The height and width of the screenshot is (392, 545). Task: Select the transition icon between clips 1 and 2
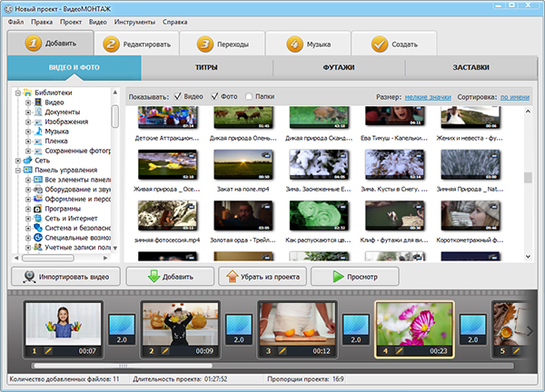coord(121,328)
